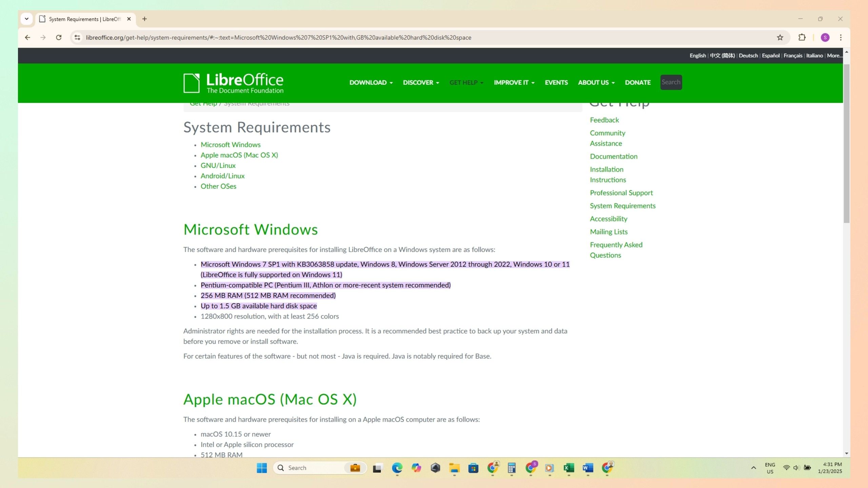This screenshot has height=488, width=868.
Task: Mute volume via the speaker tray icon
Action: point(796,467)
